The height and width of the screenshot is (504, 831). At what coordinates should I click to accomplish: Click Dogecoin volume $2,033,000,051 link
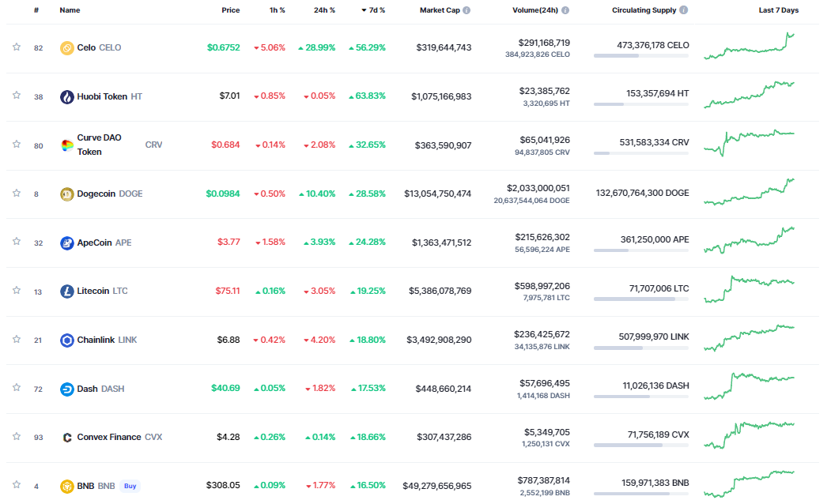[x=538, y=188]
